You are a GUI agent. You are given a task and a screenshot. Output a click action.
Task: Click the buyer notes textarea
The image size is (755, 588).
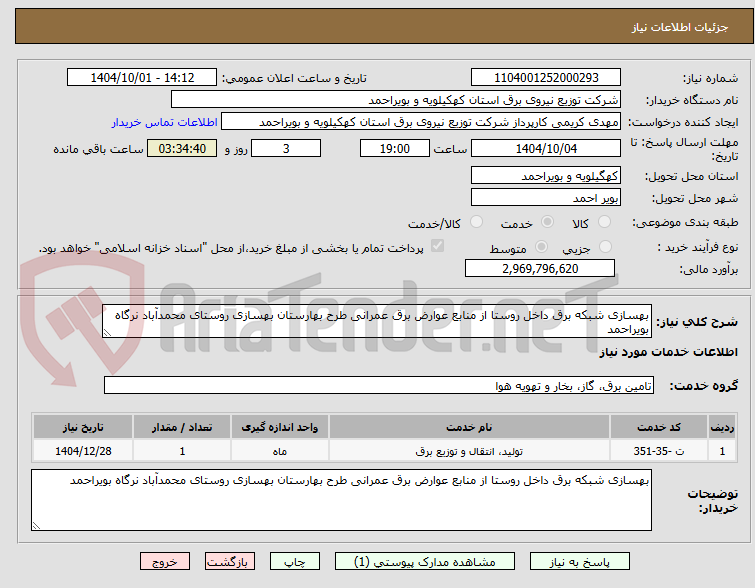point(341,500)
